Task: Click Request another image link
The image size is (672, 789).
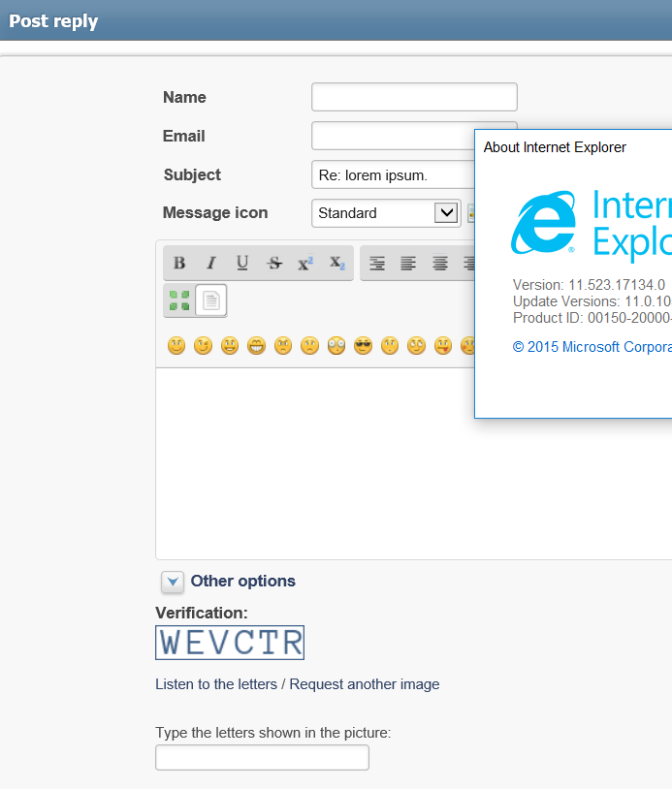Action: point(365,684)
